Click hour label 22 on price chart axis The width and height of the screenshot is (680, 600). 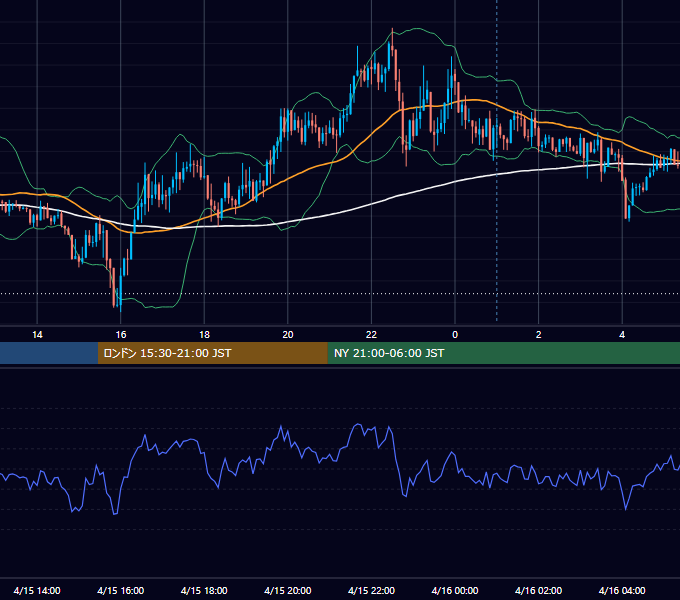(x=371, y=335)
